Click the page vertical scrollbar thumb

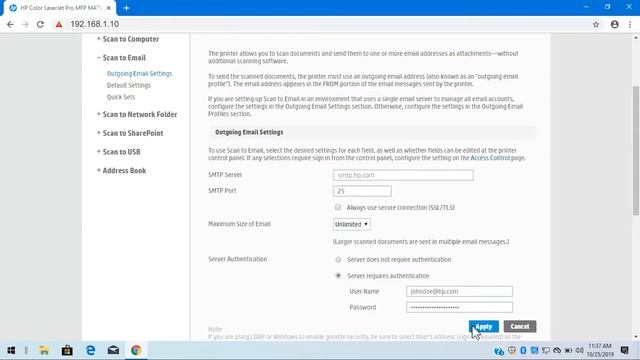point(636,150)
